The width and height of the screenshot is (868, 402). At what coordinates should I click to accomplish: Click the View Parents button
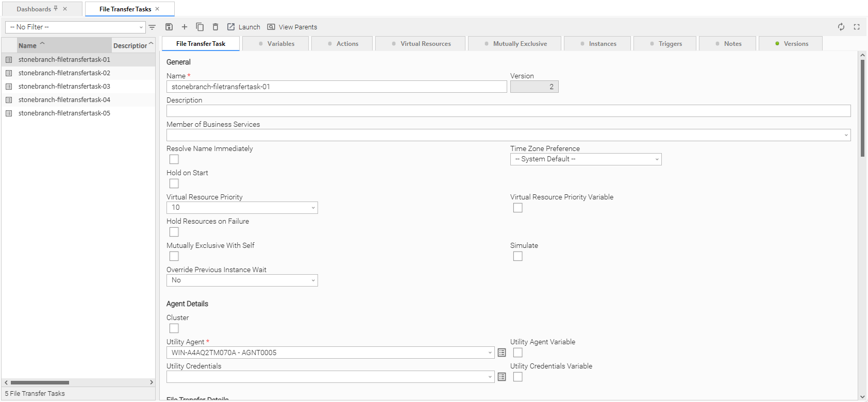292,27
